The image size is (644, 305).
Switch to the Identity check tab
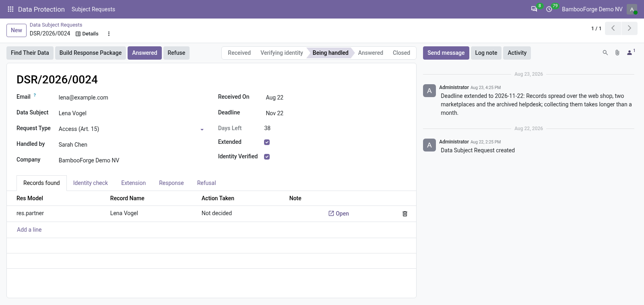91,183
